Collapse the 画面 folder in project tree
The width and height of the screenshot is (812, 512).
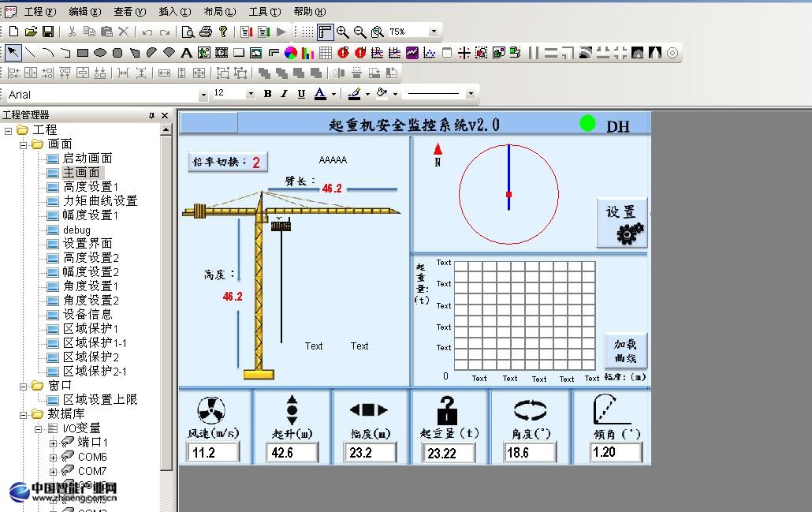24,144
